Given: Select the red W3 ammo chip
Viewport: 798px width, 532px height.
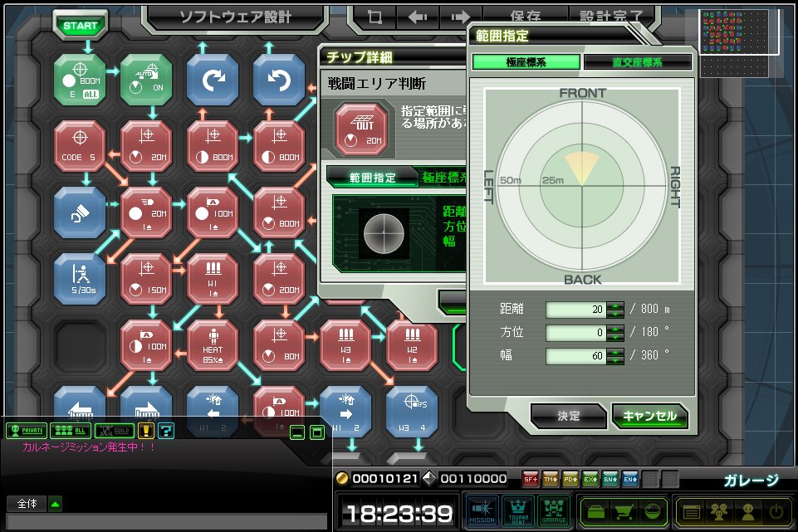Looking at the screenshot, I should click(x=345, y=345).
